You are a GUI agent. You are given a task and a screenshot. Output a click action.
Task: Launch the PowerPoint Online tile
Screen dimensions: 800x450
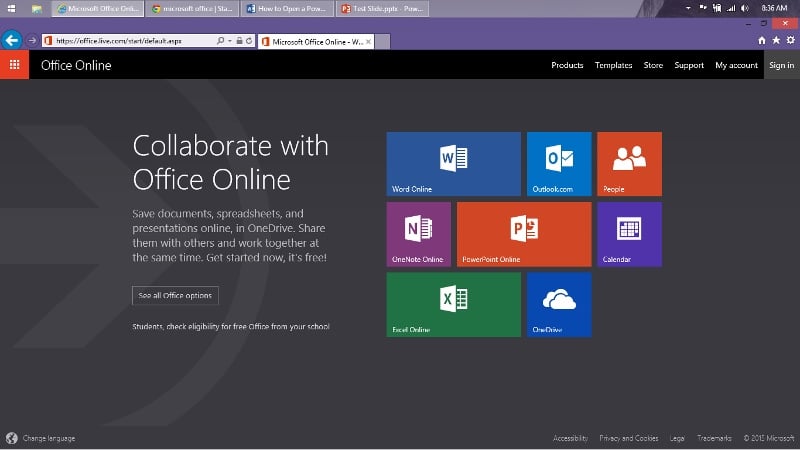tap(524, 234)
